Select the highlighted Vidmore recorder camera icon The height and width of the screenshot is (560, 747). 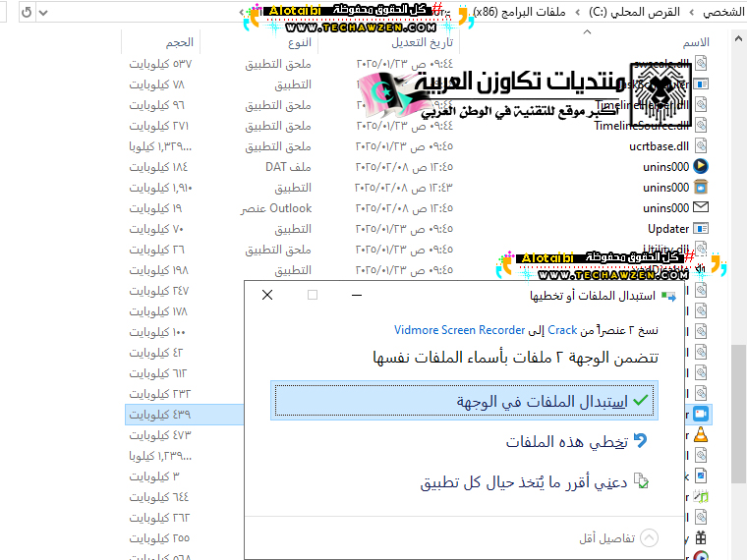(x=701, y=414)
